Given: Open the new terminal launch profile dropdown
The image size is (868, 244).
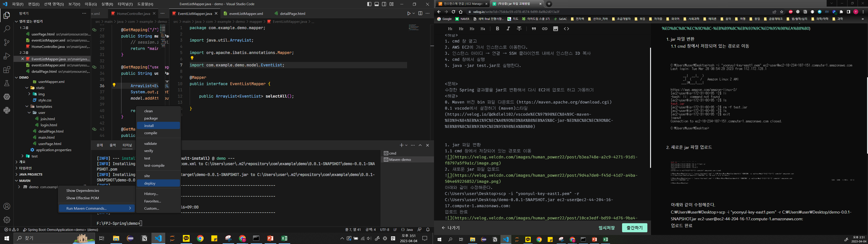Looking at the screenshot, I should [x=406, y=145].
